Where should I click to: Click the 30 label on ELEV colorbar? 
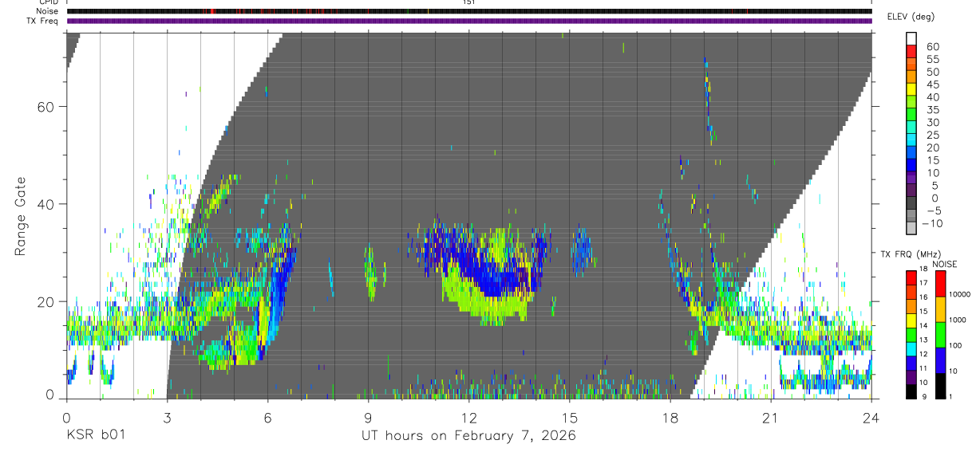click(x=932, y=122)
